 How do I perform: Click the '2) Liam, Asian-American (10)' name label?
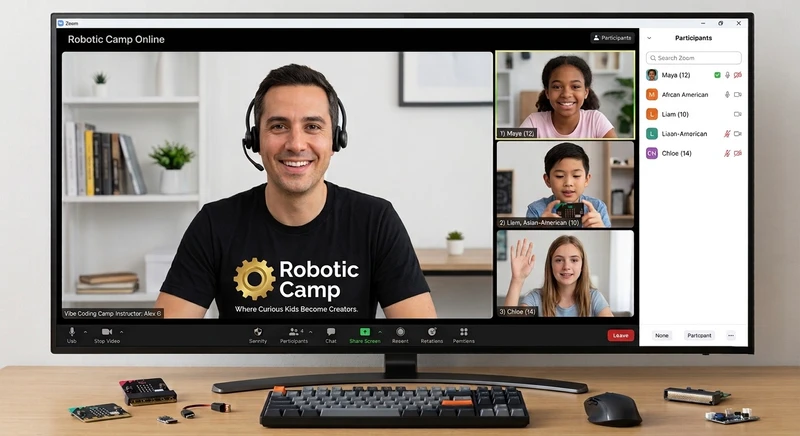[539, 223]
